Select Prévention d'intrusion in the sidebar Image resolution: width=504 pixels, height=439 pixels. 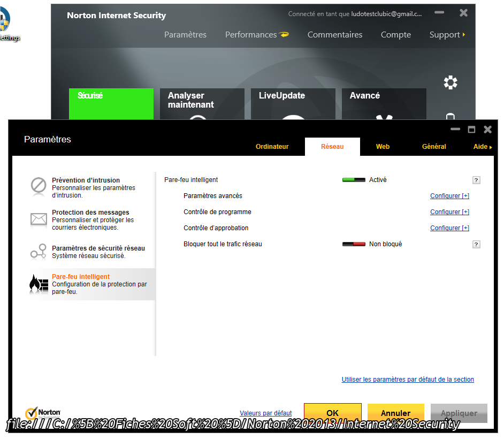[x=92, y=187]
